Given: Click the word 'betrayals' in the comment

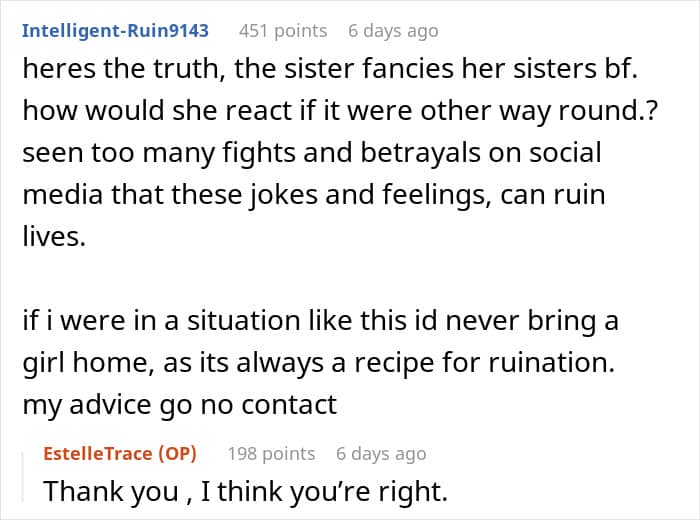Looking at the screenshot, I should pos(420,153).
